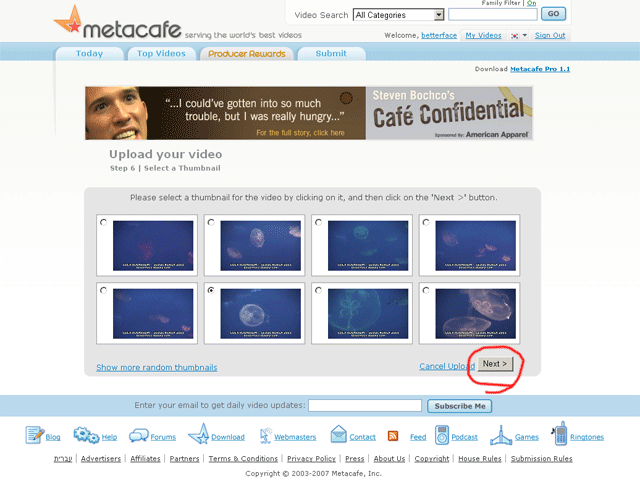Click the Metacafe Pro 1.1 download link
Screen dimensions: 640x480
(540, 69)
